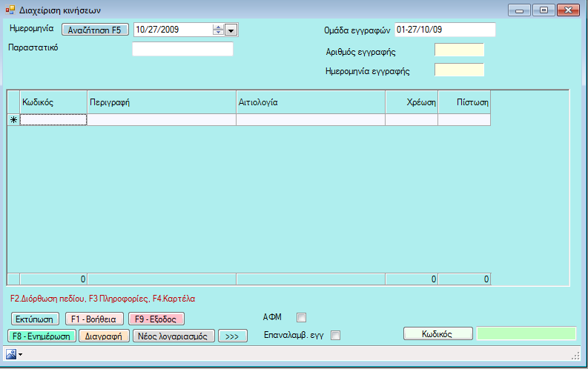Click the window app icon in title bar
This screenshot has height=369, width=588.
point(10,10)
